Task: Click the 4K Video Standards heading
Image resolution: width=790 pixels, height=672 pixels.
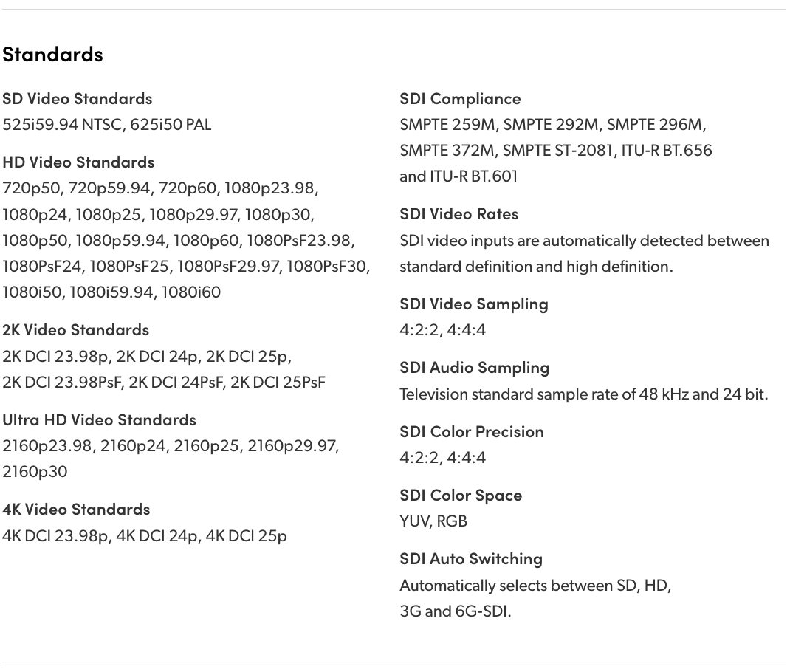Action: (75, 509)
